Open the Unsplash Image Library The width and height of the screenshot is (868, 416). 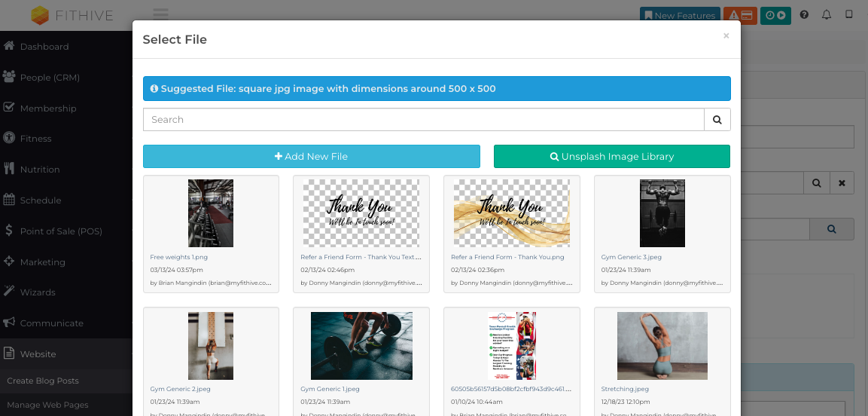(x=612, y=156)
